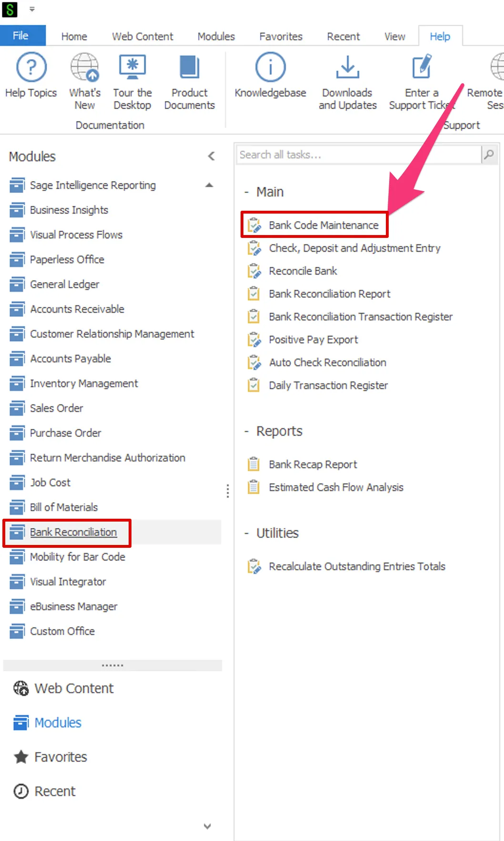This screenshot has height=841, width=504.
Task: Click icon beside Bank Recap Report
Action: coord(254,464)
